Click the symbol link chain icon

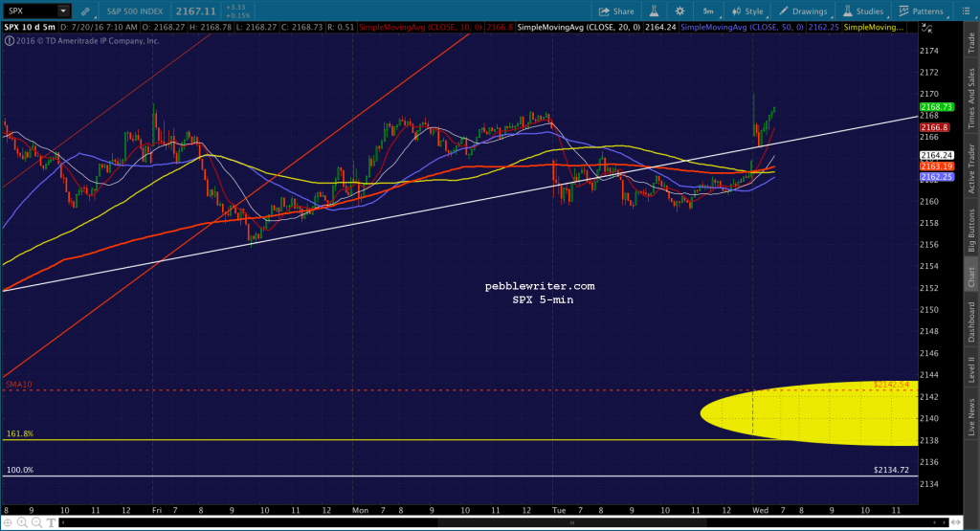85,11
